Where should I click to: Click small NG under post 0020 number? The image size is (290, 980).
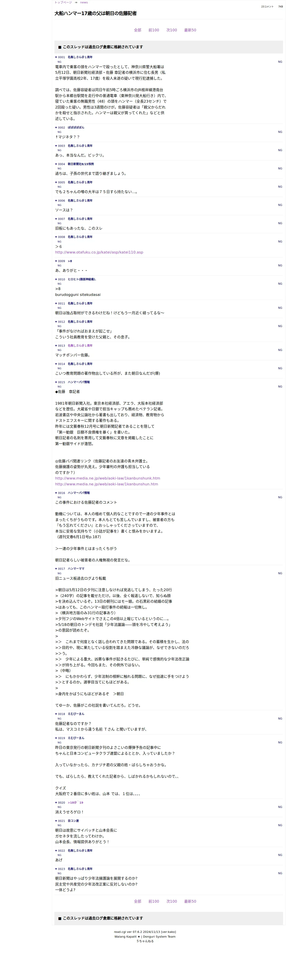point(59,807)
